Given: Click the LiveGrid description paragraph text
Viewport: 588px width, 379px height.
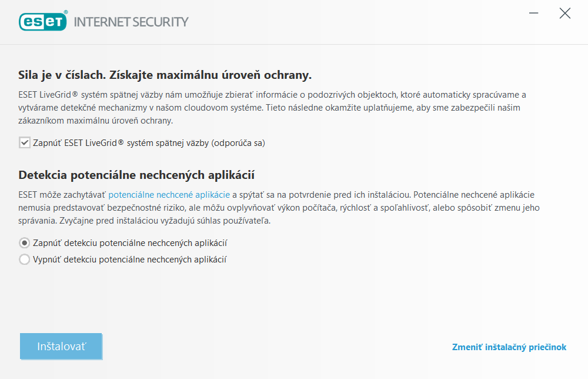Looking at the screenshot, I should (x=270, y=108).
